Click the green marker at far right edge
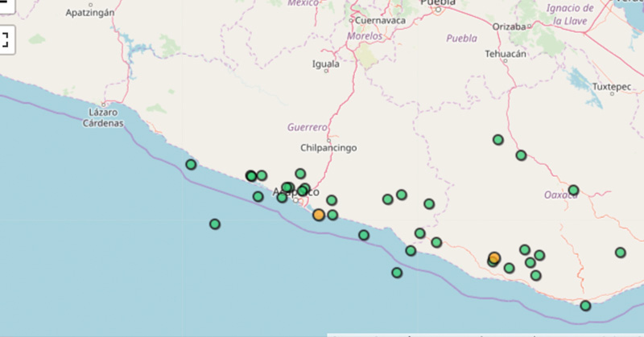This screenshot has width=644, height=337. (621, 253)
